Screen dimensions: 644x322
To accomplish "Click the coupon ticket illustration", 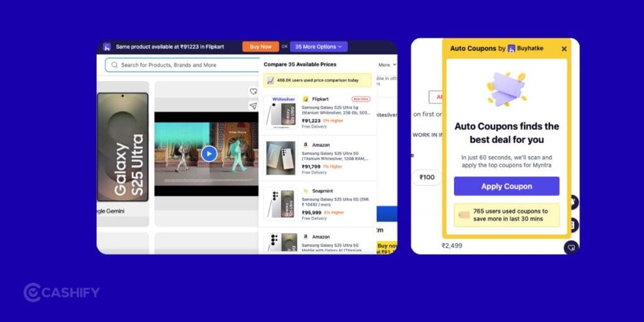I will tap(506, 89).
